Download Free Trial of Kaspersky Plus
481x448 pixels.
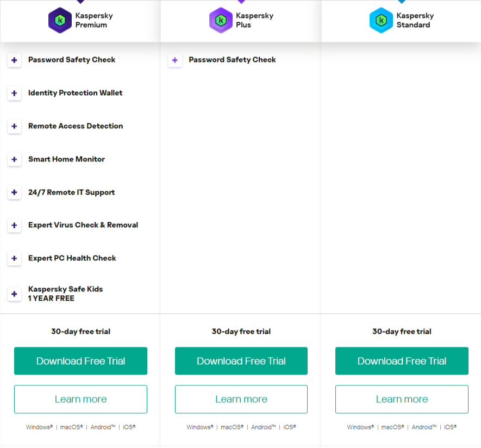coord(241,361)
